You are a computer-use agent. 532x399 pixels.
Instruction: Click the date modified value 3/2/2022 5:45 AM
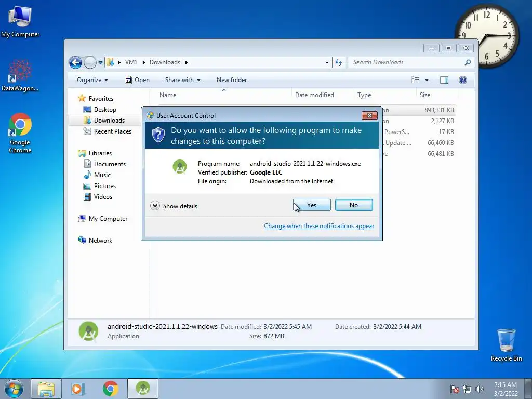coord(287,327)
